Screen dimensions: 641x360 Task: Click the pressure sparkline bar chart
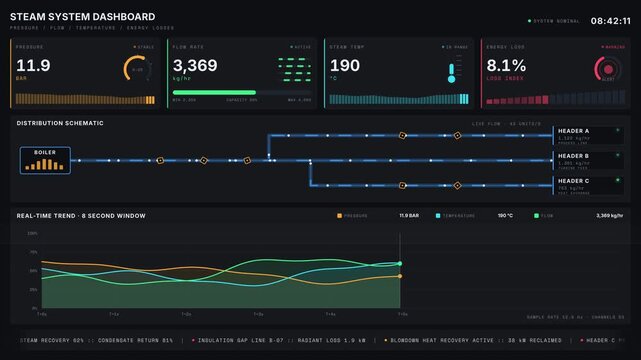(85, 99)
